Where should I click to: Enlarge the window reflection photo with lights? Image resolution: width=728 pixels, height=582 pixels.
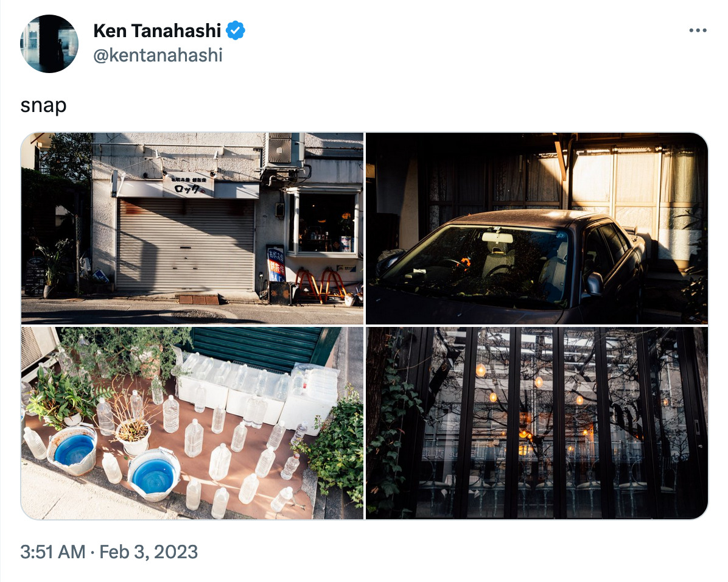(x=537, y=423)
